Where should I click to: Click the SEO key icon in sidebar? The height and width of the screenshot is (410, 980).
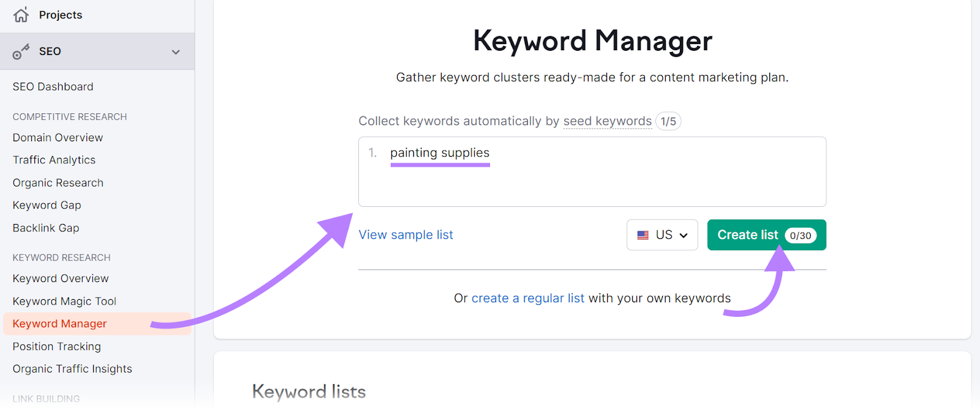pyautogui.click(x=21, y=51)
